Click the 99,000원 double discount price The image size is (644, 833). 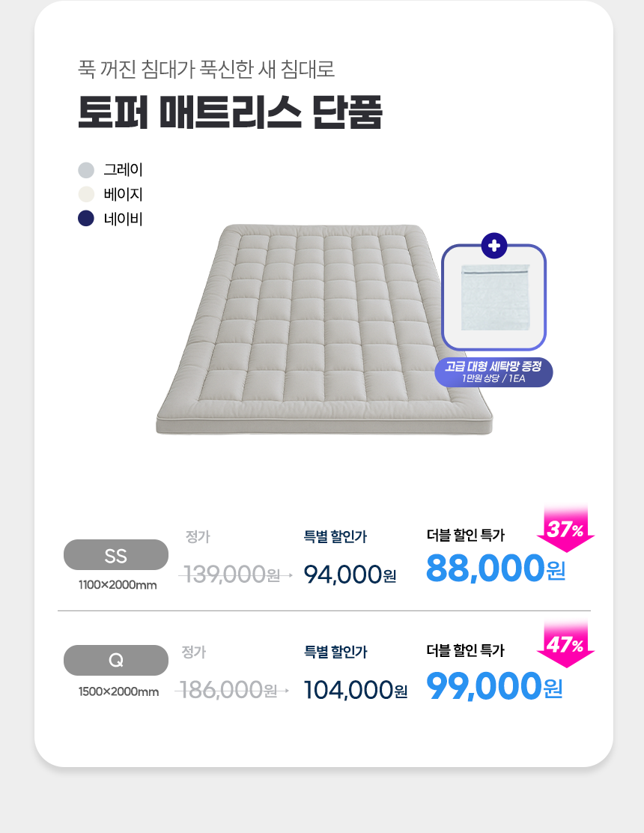click(494, 685)
